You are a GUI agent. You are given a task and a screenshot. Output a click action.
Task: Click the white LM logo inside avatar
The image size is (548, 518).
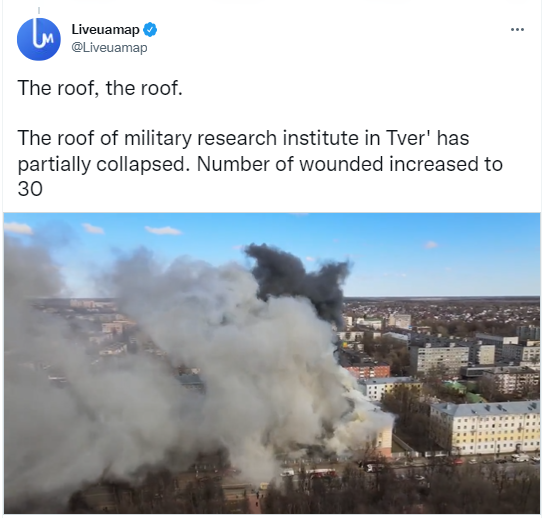point(43,35)
